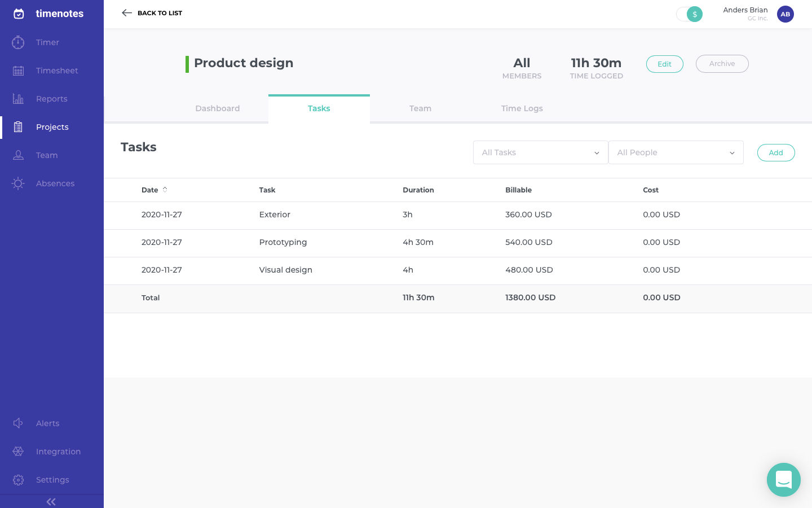
Task: Click the Alerts megaphone icon
Action: [x=18, y=423]
